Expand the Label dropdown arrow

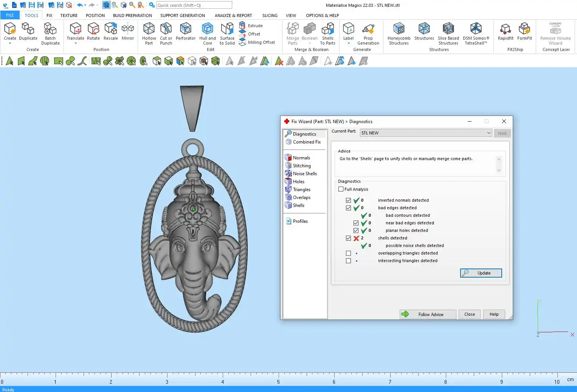348,43
